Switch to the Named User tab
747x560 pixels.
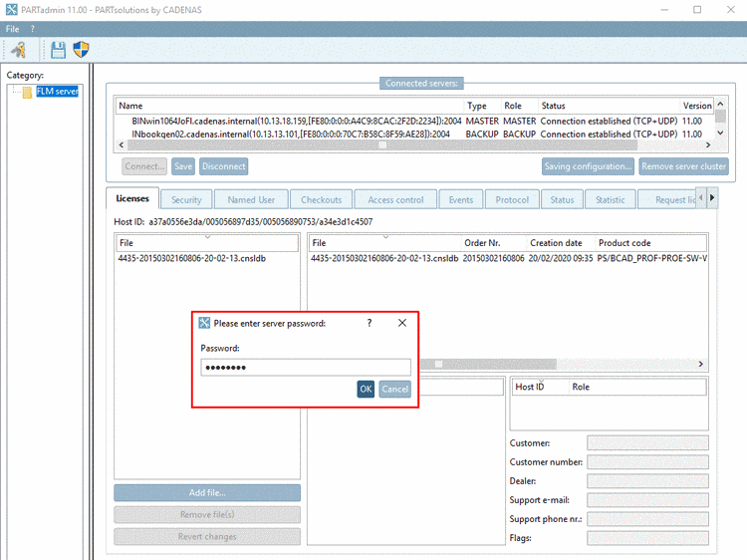[x=251, y=199]
